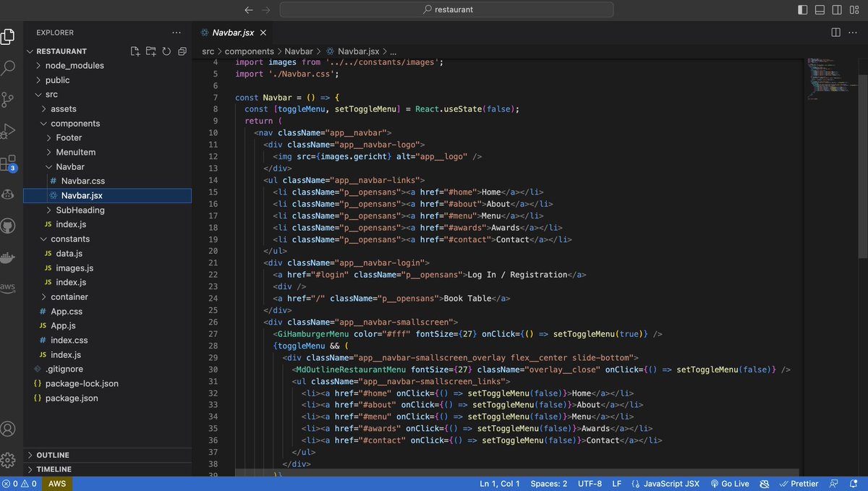The height and width of the screenshot is (491, 868).
Task: Open Navbar.css file in tree
Action: (107, 182)
